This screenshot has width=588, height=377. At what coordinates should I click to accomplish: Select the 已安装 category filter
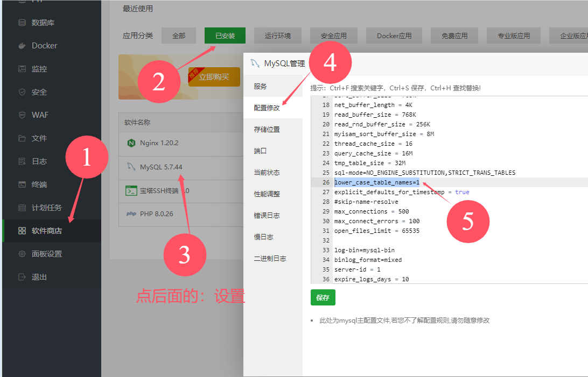225,35
